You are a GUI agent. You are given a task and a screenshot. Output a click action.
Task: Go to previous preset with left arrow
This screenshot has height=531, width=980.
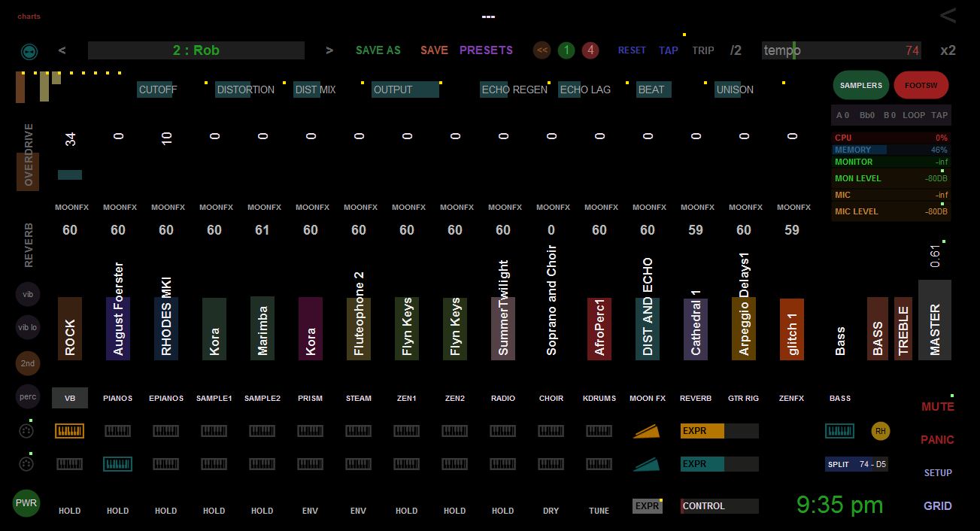(x=62, y=50)
